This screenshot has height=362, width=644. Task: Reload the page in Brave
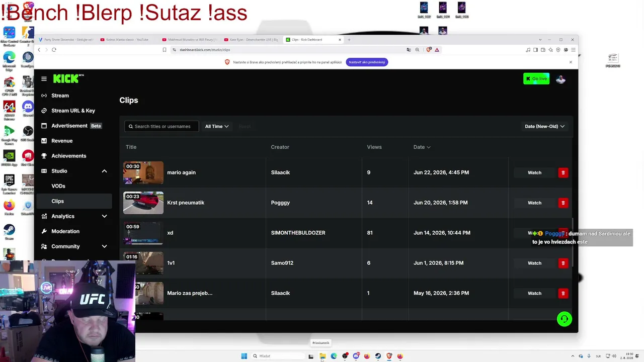[x=54, y=50]
